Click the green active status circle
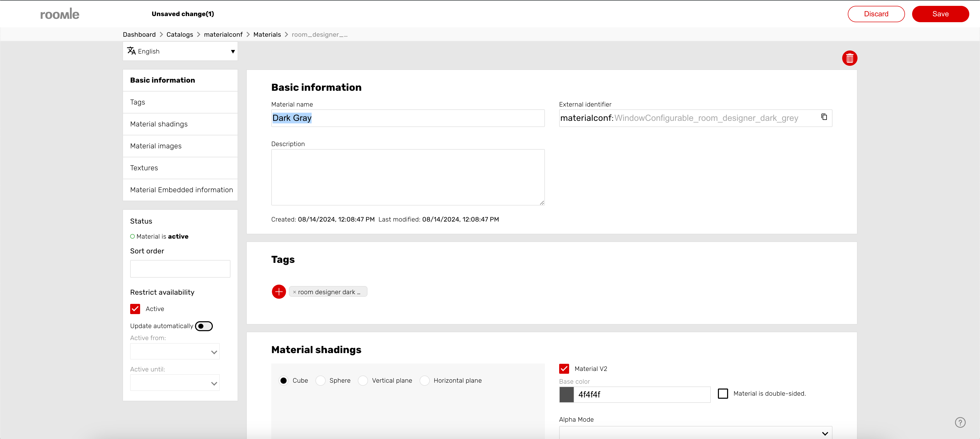 point(132,236)
